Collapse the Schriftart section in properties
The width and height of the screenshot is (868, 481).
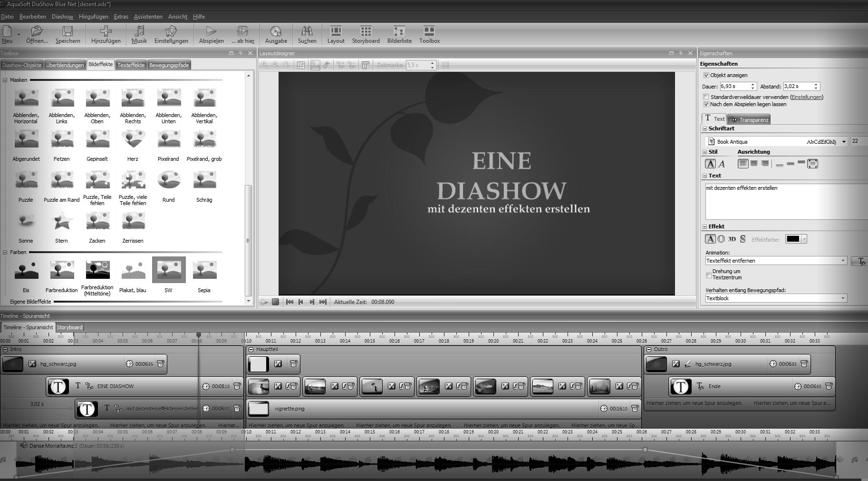click(x=704, y=128)
